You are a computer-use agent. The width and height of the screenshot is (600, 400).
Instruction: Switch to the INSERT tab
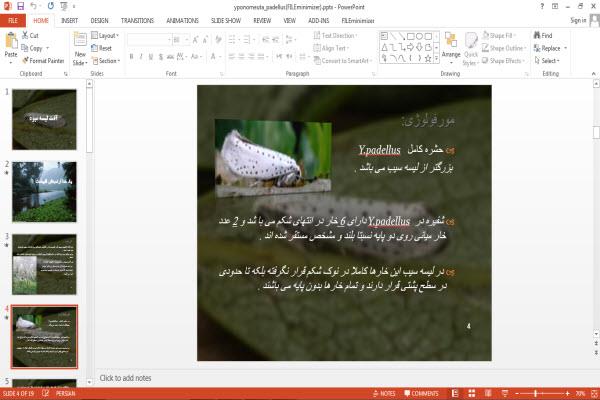pyautogui.click(x=69, y=20)
